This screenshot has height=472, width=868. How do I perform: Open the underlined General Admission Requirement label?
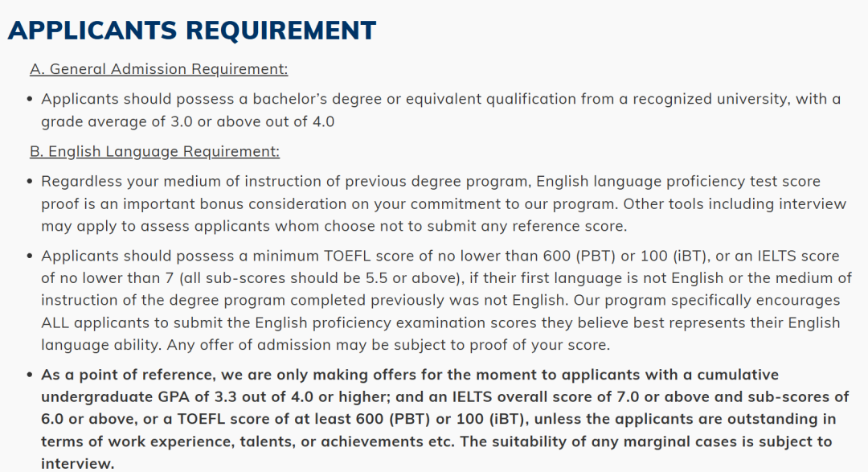(x=158, y=69)
